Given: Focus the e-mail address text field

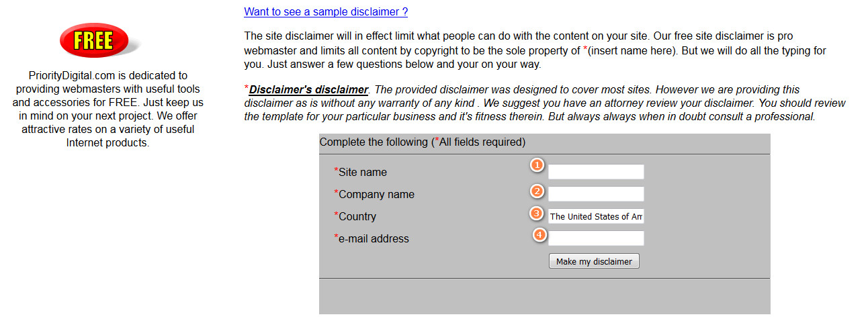Looking at the screenshot, I should point(596,238).
